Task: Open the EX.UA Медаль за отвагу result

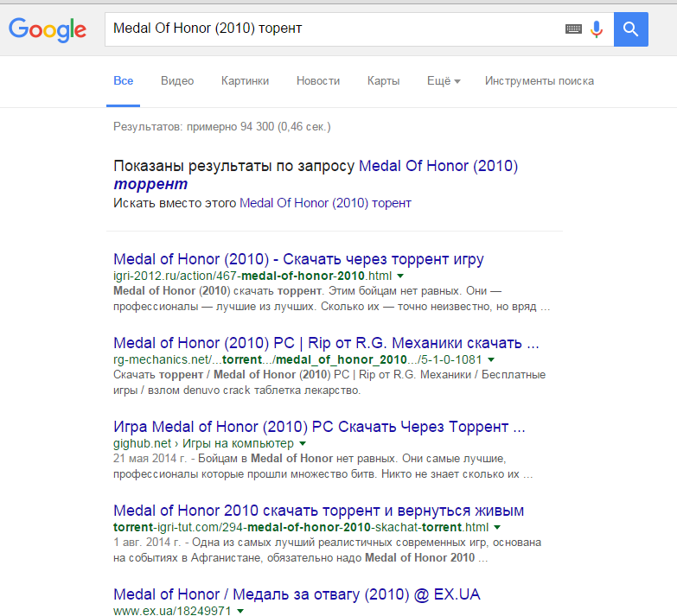Action: point(297,594)
